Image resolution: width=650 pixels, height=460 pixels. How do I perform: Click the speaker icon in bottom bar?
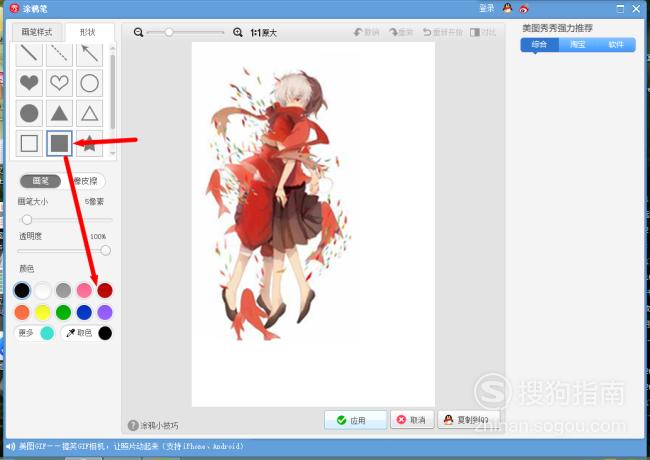pos(11,446)
